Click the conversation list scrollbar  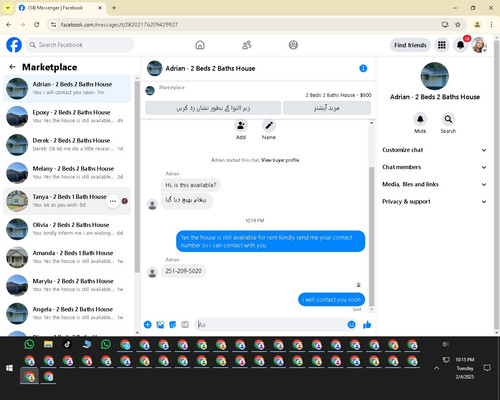point(137,177)
